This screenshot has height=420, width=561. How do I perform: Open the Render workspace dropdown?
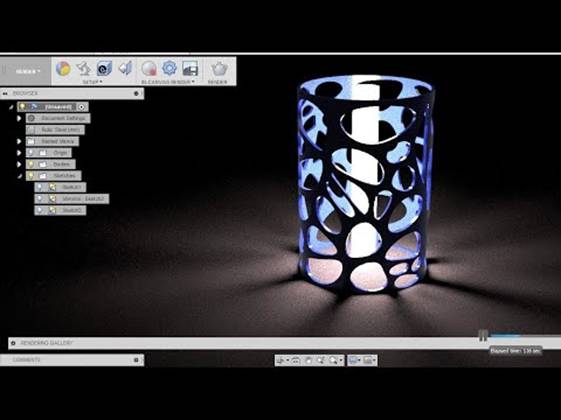click(x=28, y=71)
